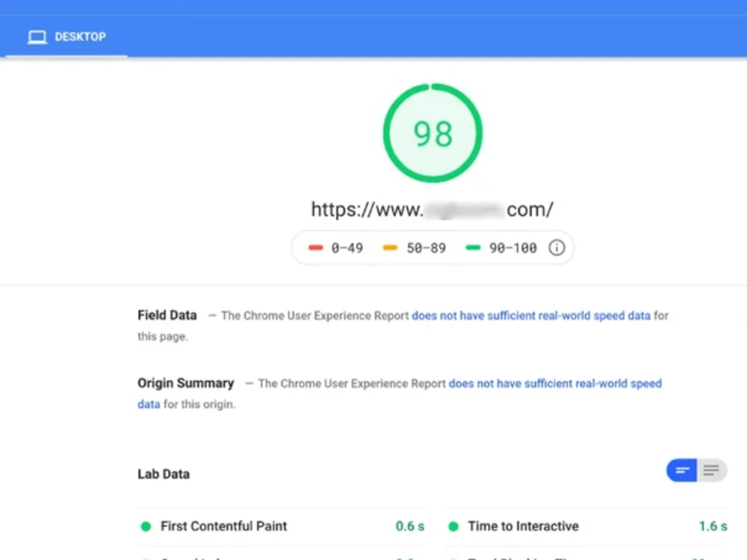Click the laptop icon beside DESKTOP
Image resolution: width=747 pixels, height=560 pixels.
pos(37,37)
